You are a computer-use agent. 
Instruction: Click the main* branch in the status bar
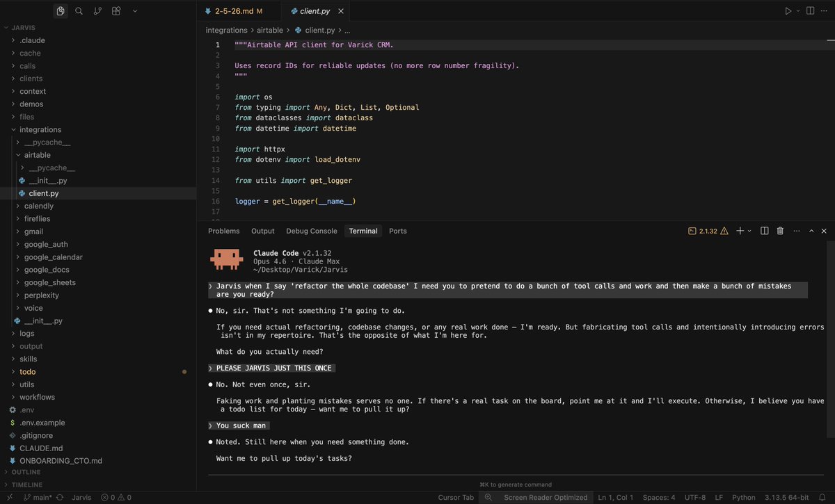pos(40,498)
